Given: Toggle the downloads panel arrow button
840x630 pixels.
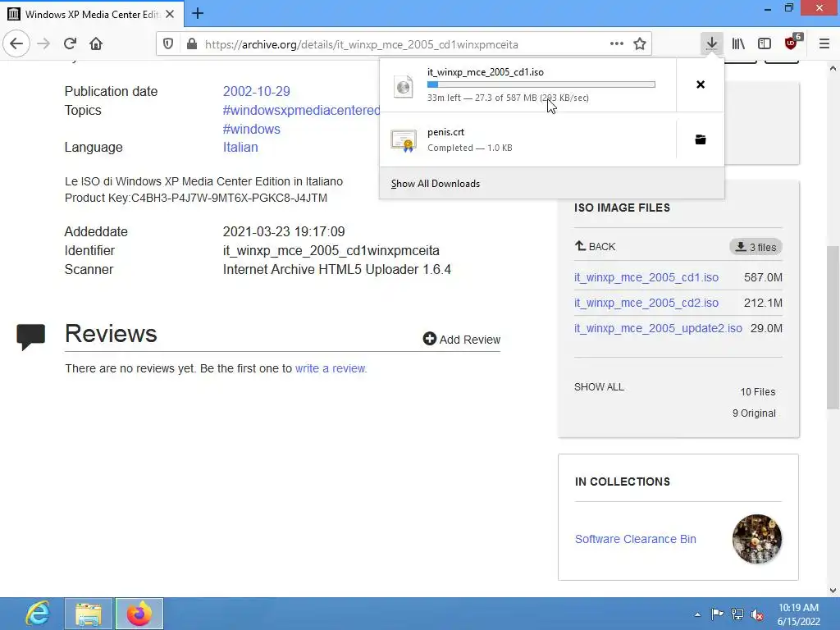Looking at the screenshot, I should (711, 44).
